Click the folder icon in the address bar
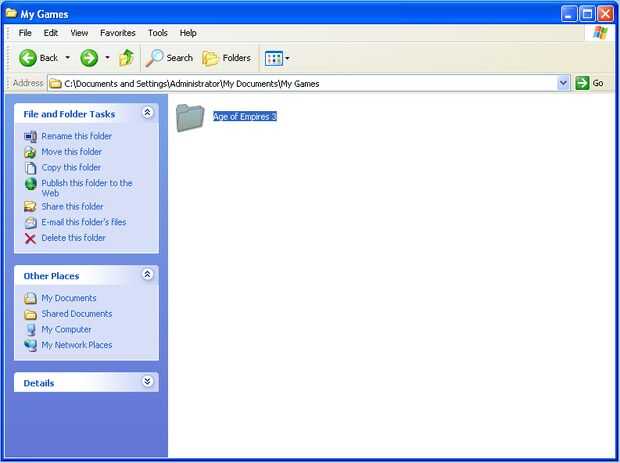Screen dimensions: 620x463 point(55,84)
